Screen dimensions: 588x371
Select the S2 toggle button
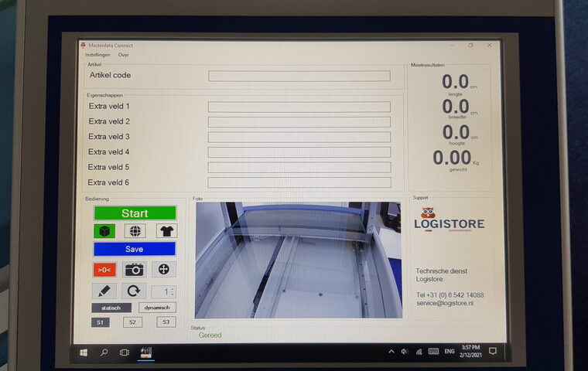click(x=132, y=322)
